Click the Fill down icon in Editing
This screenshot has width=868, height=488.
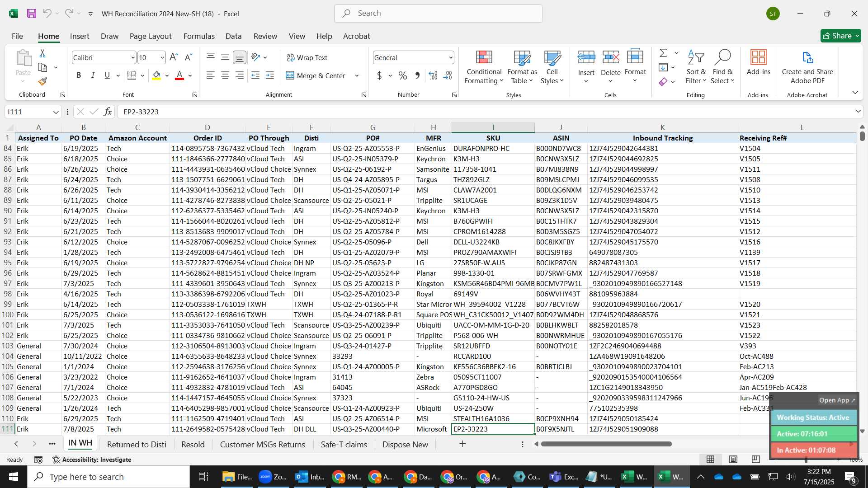pos(663,68)
